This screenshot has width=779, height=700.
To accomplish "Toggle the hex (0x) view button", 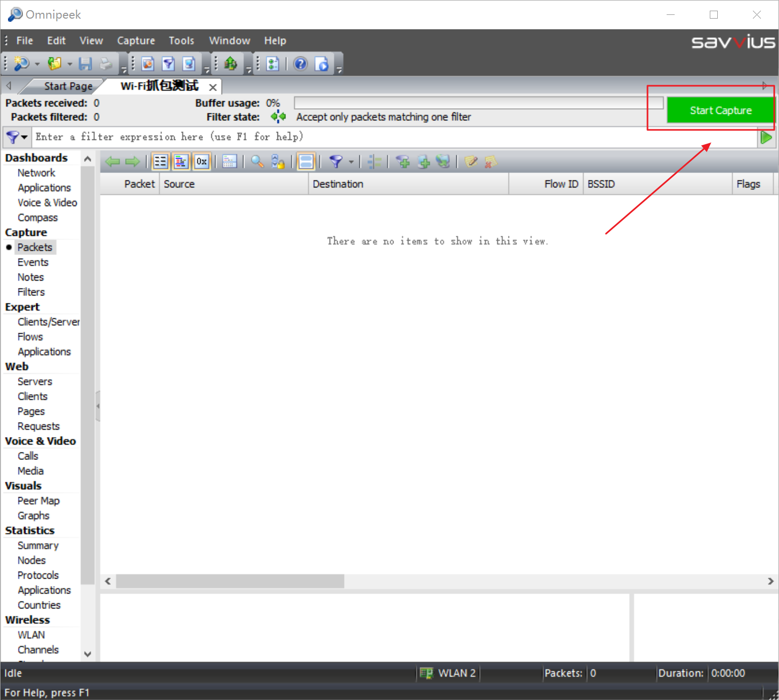I will pos(202,162).
